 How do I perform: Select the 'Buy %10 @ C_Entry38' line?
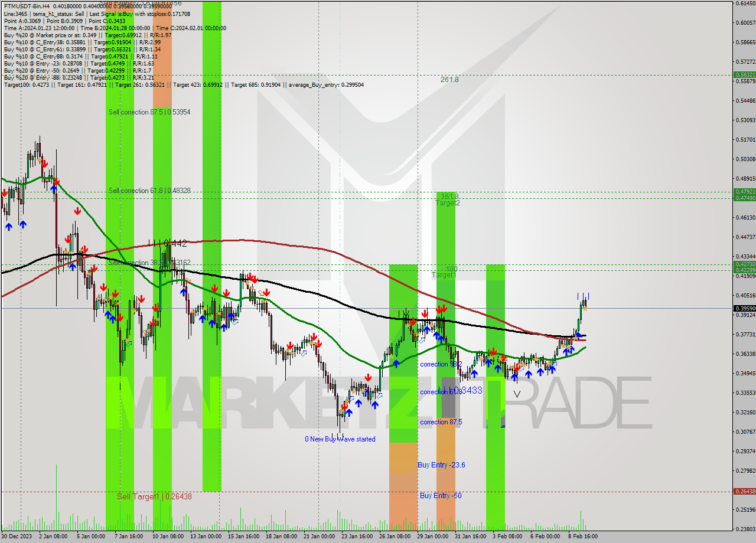[82, 42]
